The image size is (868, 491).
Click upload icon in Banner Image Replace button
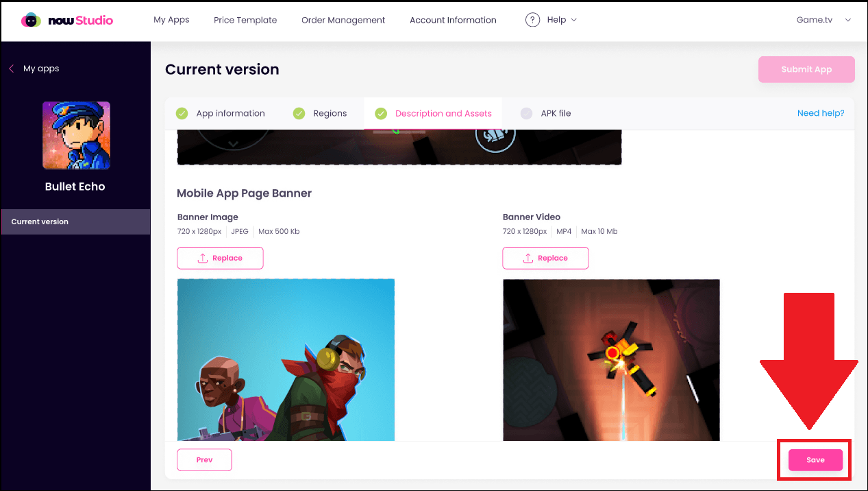[202, 258]
